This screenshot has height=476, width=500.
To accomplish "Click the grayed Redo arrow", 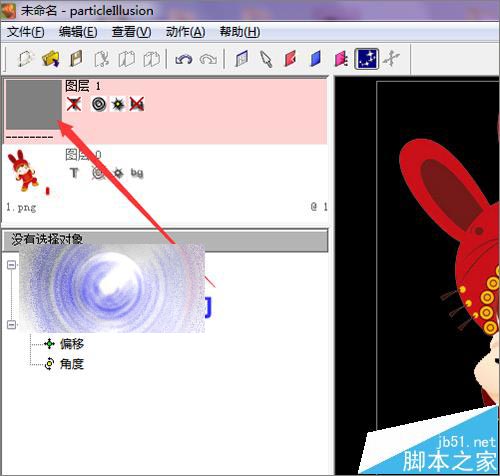I will point(208,60).
